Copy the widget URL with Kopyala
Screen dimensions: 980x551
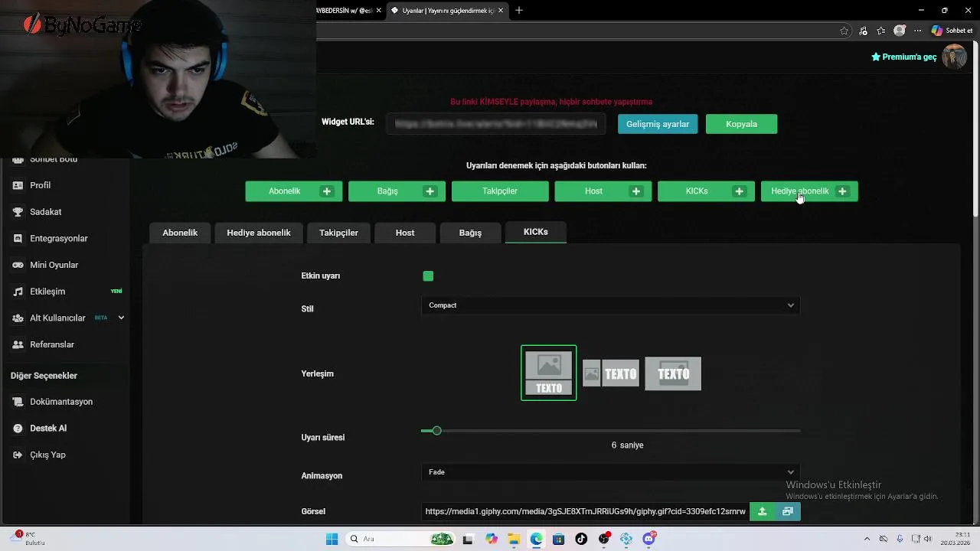(741, 124)
